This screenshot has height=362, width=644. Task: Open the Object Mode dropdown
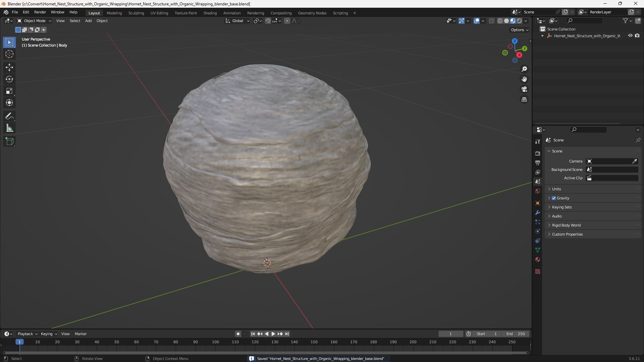pyautogui.click(x=35, y=21)
